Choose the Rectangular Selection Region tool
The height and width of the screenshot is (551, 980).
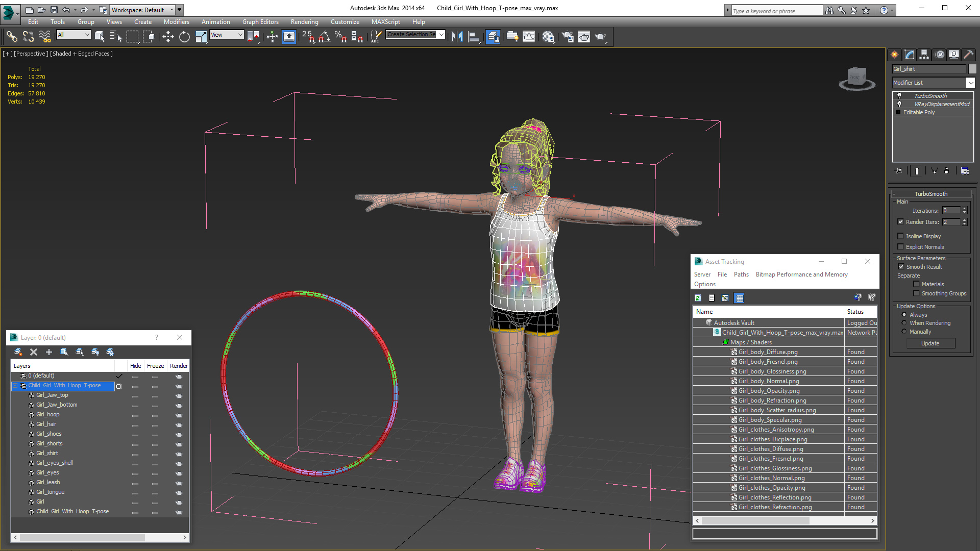tap(132, 36)
